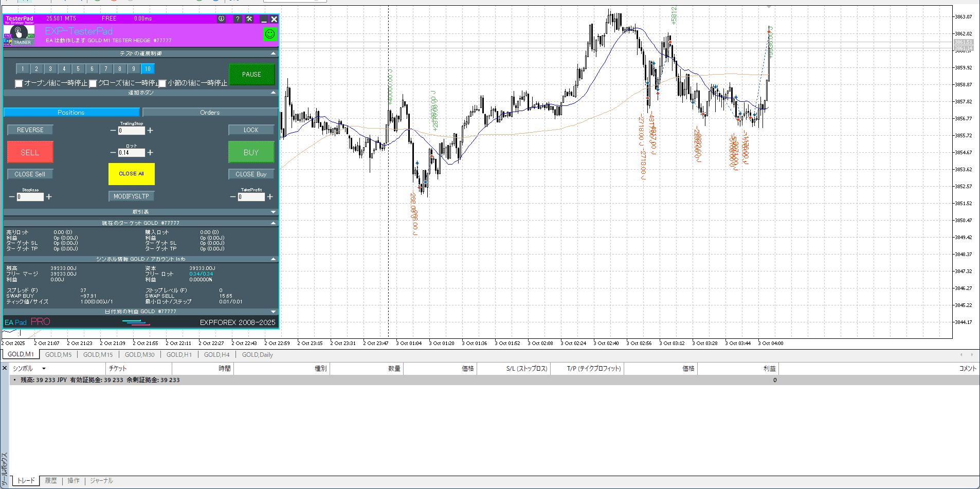
Task: Click the TesterPad Trainer logo
Action: (19, 35)
